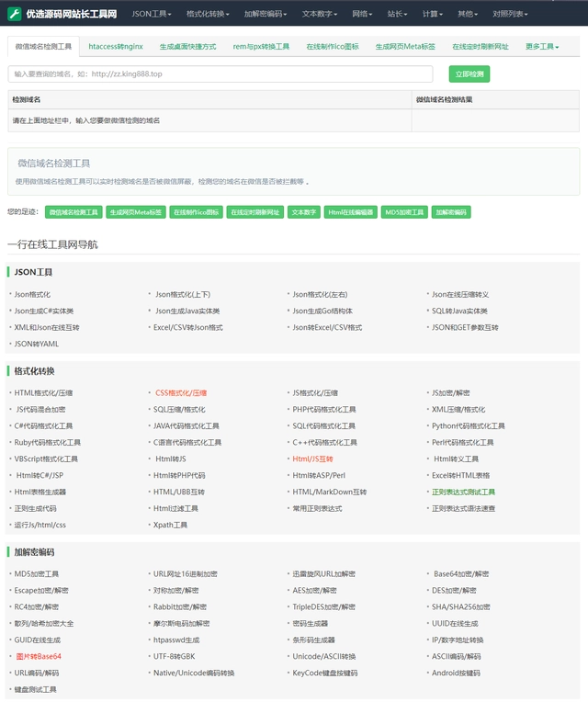Expand the 文本数字 menu
588x702 pixels.
(x=320, y=15)
